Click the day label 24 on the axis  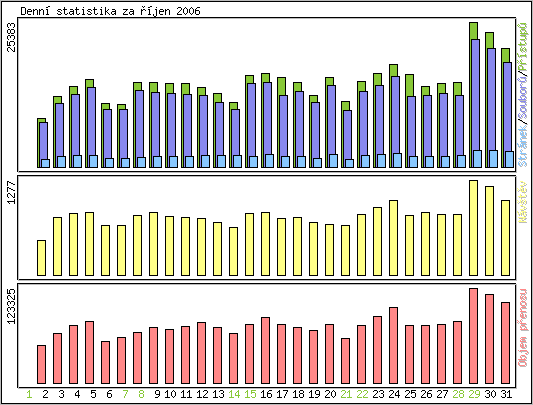[x=394, y=394]
